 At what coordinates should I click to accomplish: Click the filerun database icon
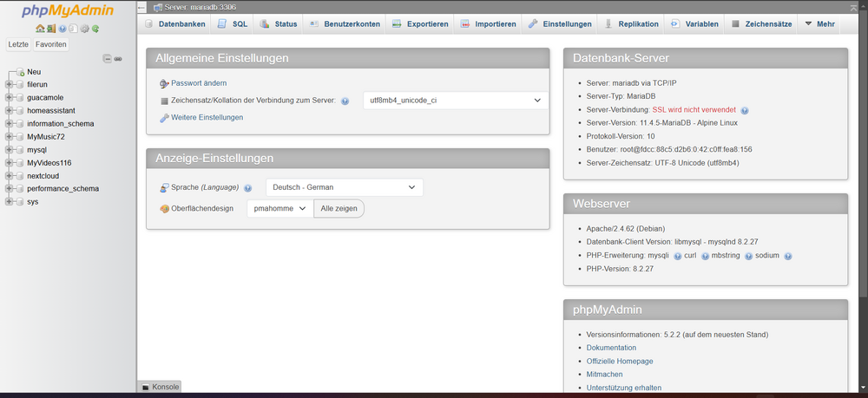point(21,85)
